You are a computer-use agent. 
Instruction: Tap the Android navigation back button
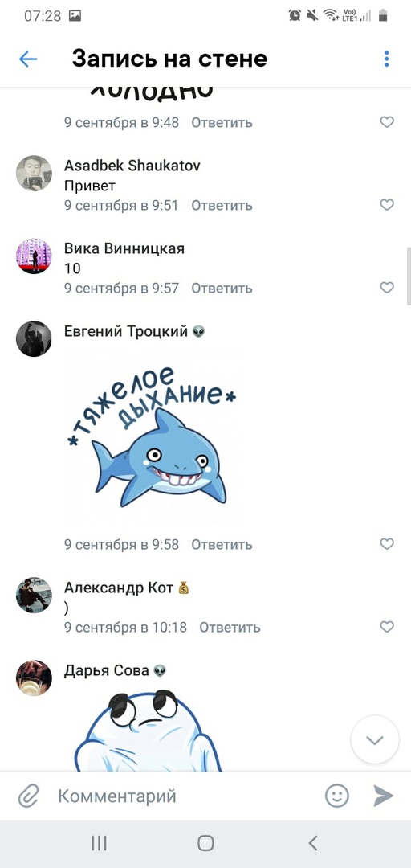312,843
